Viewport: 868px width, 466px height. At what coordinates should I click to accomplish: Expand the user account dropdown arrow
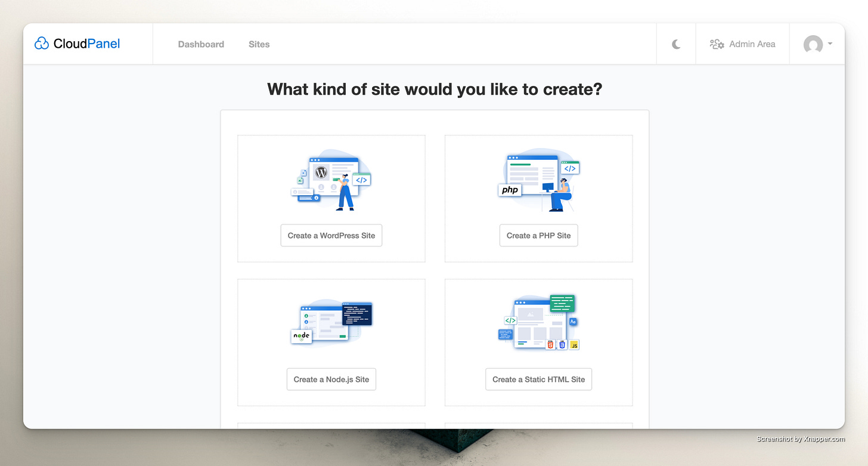coord(830,44)
